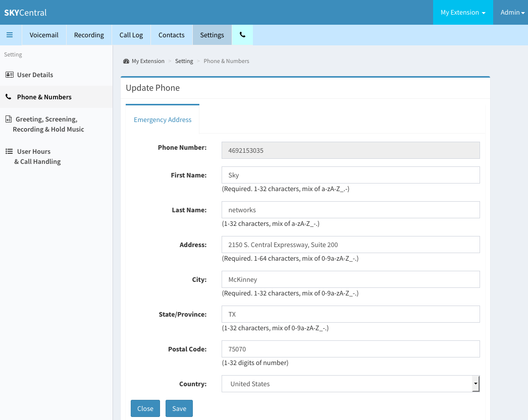Click the User Details card icon

tap(10, 75)
